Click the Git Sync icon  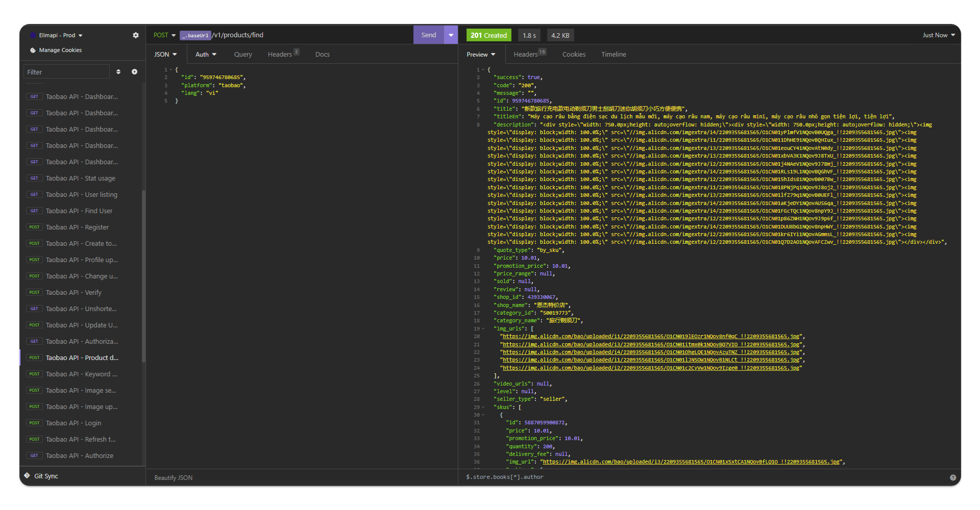point(27,476)
